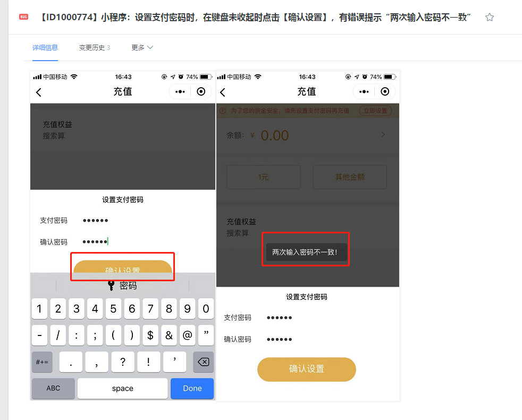
Task: Click the 立即设置 button in banner
Action: 375,111
